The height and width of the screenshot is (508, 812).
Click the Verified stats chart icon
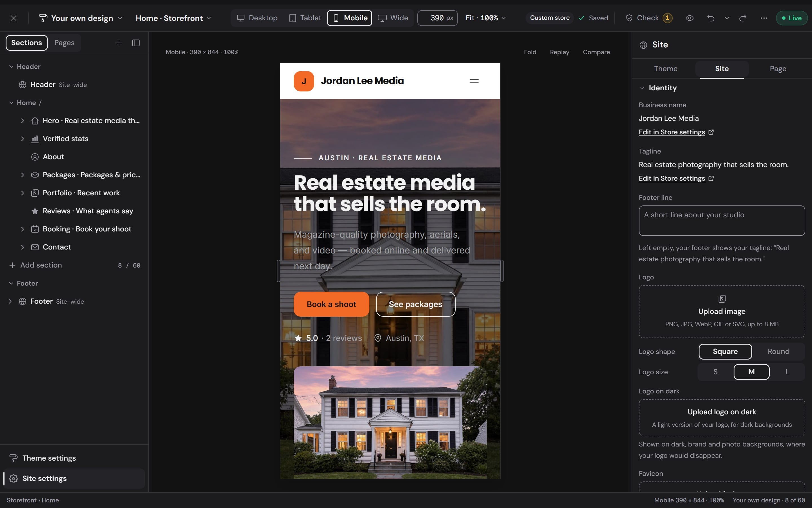click(x=35, y=139)
